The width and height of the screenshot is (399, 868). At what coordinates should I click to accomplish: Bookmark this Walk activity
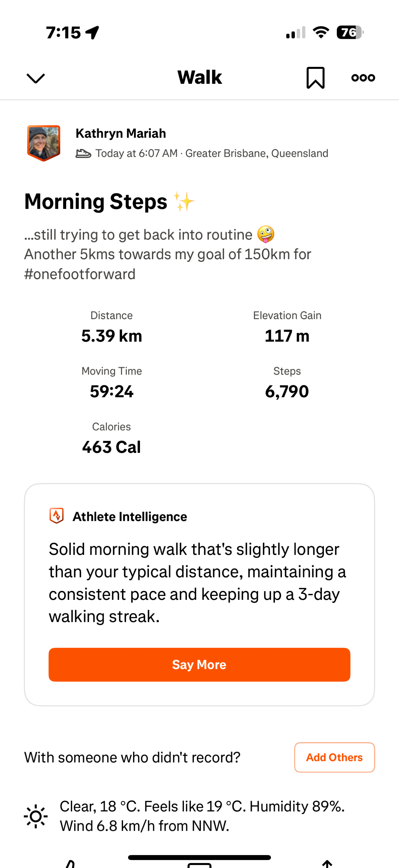[x=315, y=78]
